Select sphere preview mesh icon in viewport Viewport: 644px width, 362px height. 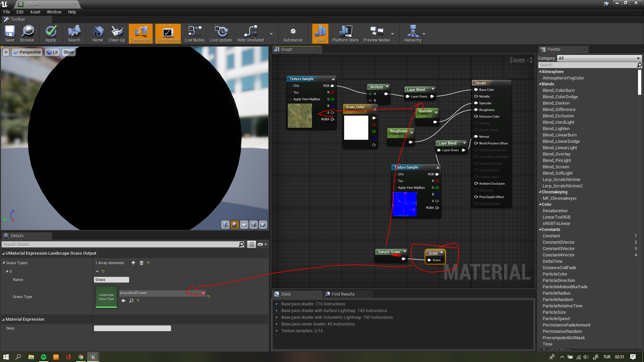(235, 225)
